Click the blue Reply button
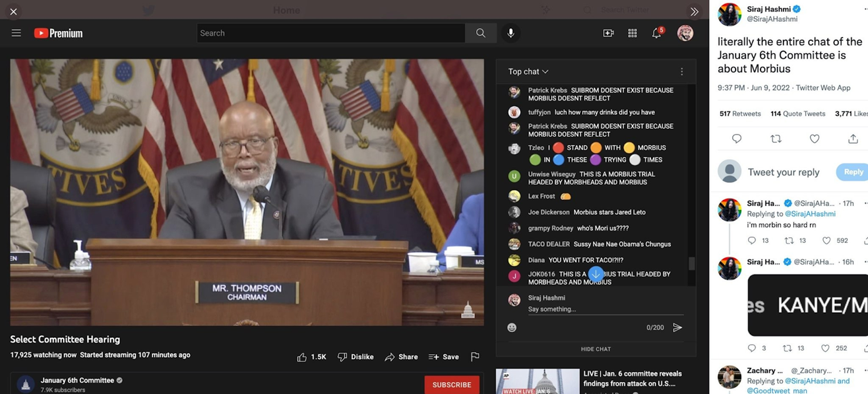This screenshot has width=868, height=394. coord(852,172)
